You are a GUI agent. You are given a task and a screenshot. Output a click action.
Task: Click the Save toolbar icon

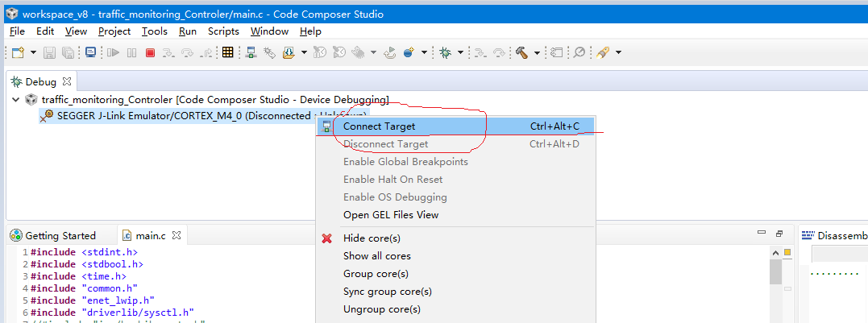[x=49, y=52]
